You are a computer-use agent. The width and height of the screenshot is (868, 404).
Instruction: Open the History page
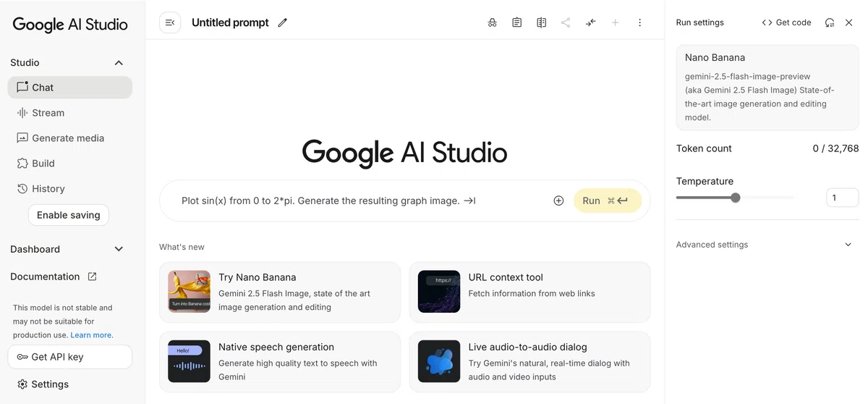click(x=70, y=188)
